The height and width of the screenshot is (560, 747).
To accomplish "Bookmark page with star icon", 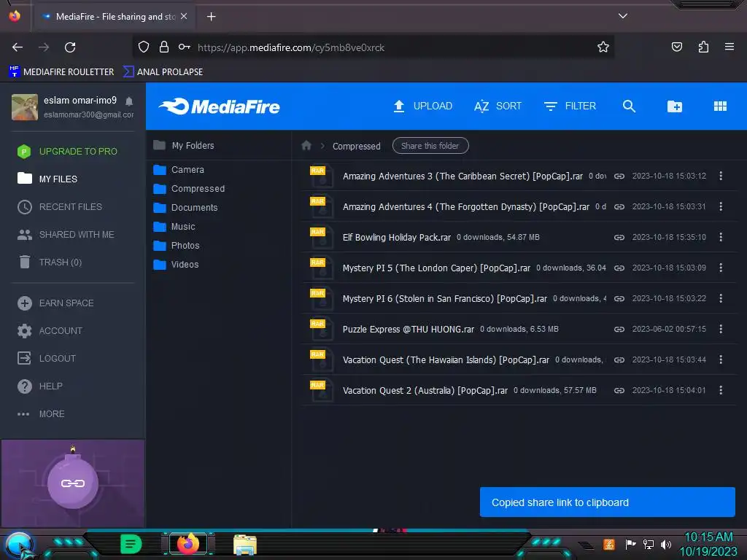I will click(603, 47).
